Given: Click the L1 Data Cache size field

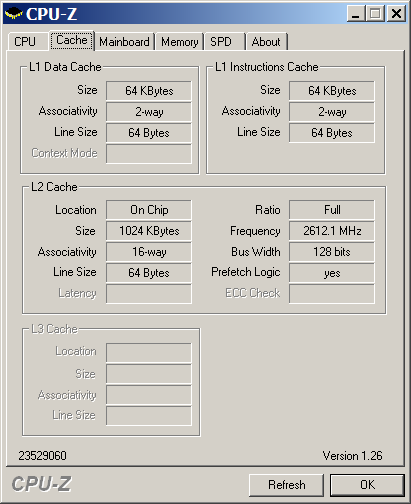Looking at the screenshot, I should [149, 91].
